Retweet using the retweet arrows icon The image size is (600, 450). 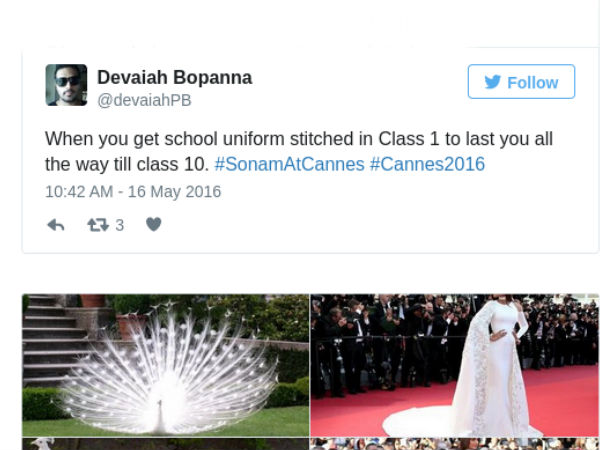click(x=98, y=225)
